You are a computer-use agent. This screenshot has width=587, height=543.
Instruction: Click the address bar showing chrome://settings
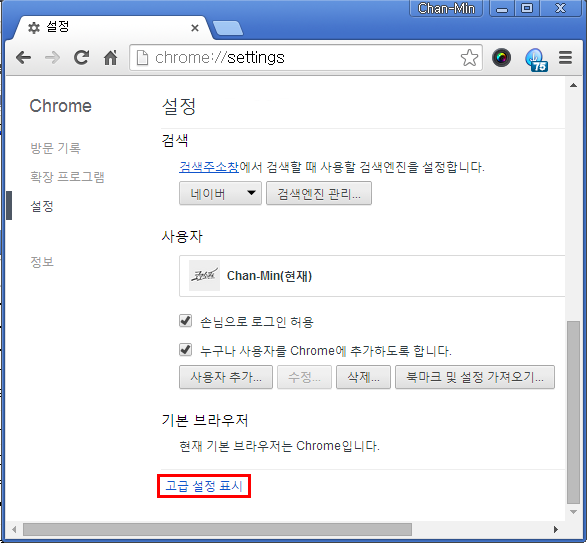pos(305,58)
